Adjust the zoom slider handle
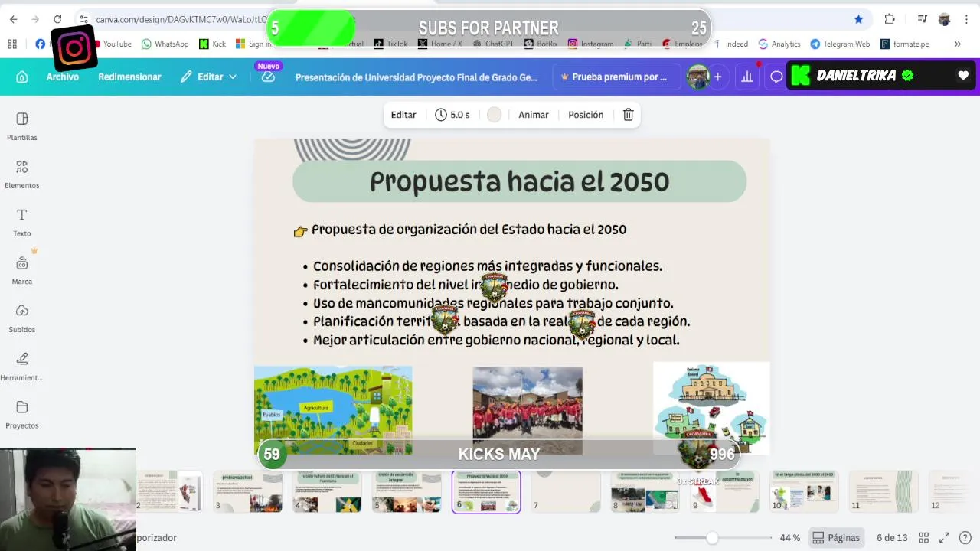Screen dimensions: 980x551 pos(712,538)
